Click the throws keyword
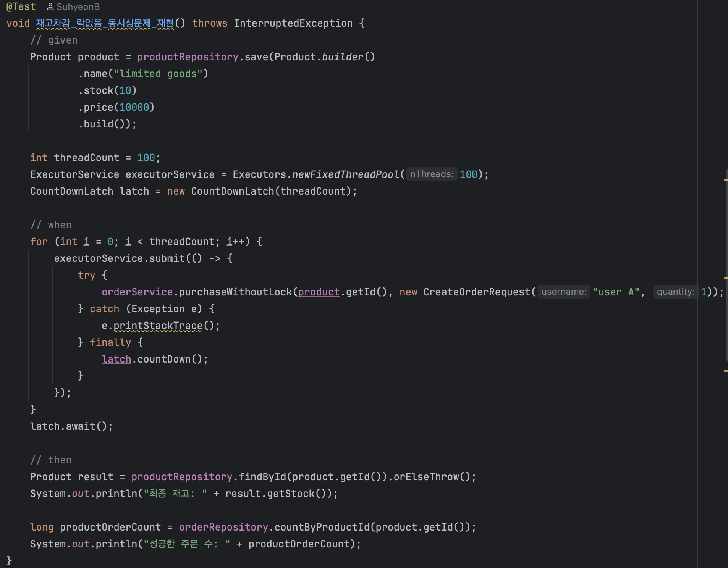The height and width of the screenshot is (568, 728). (x=210, y=23)
